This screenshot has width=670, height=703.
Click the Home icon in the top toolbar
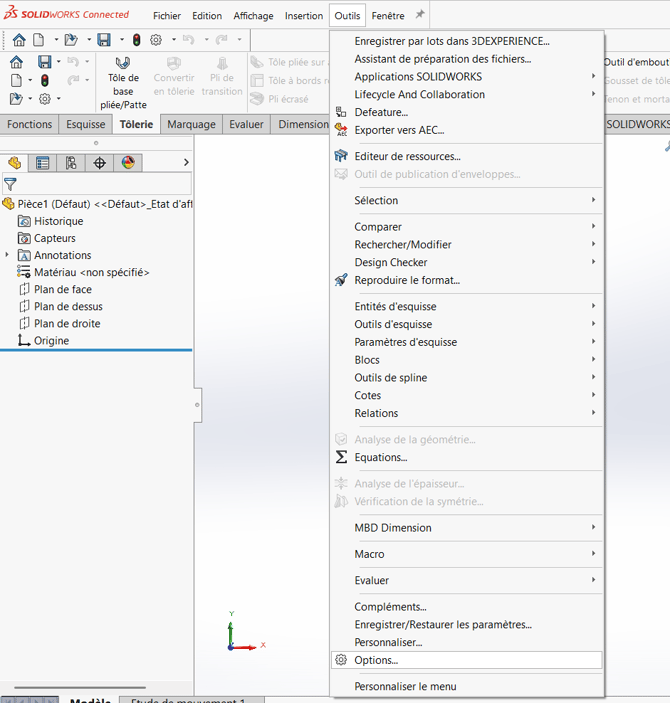point(19,40)
